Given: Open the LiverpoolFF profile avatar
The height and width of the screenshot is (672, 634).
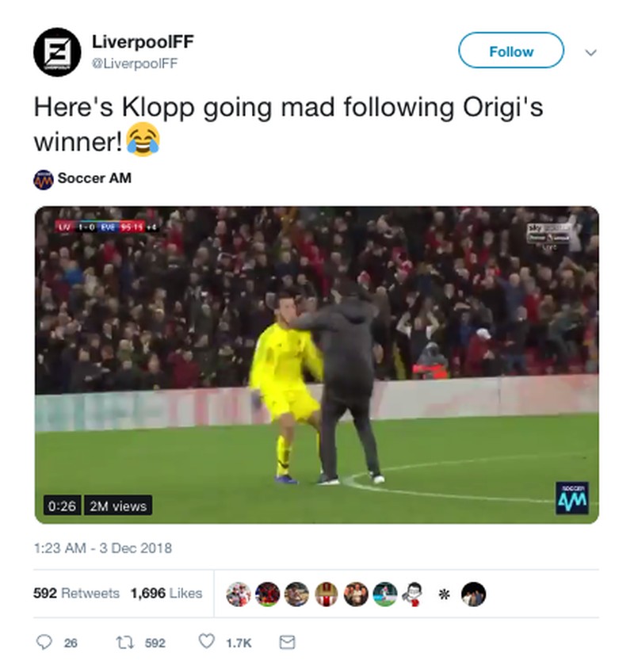Looking at the screenshot, I should (x=57, y=52).
